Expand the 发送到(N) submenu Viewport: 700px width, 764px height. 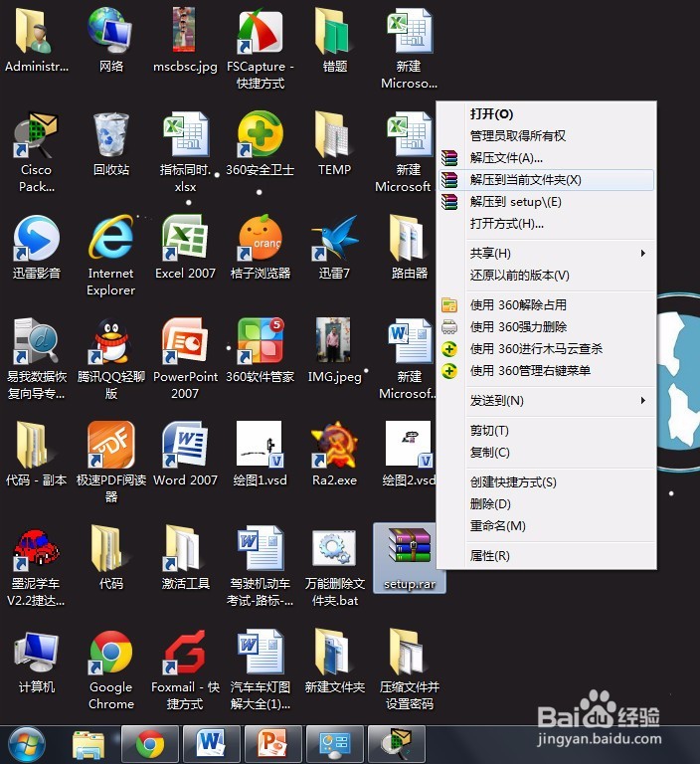tap(546, 401)
